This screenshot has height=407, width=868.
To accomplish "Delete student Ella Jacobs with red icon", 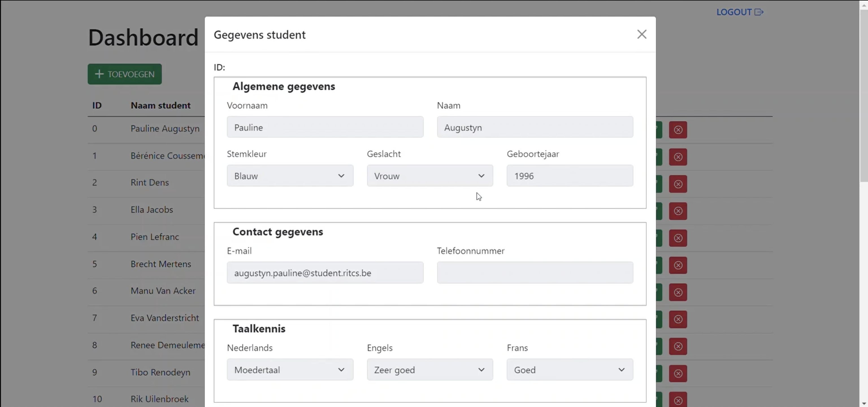I will 678,211.
